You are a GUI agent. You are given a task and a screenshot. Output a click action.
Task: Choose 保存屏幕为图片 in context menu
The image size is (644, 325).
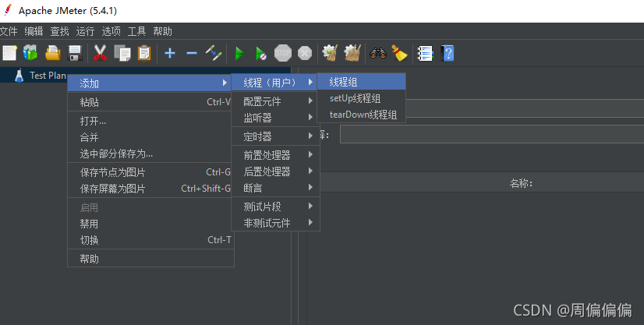coord(150,189)
